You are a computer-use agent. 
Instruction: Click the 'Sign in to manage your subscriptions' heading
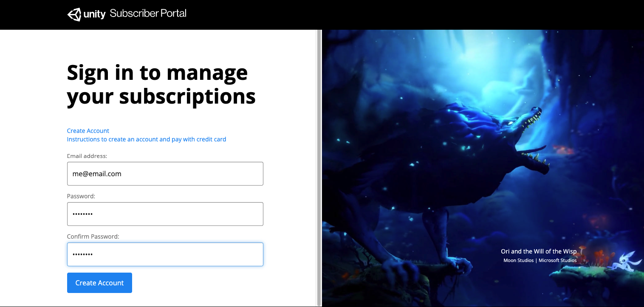(x=161, y=84)
